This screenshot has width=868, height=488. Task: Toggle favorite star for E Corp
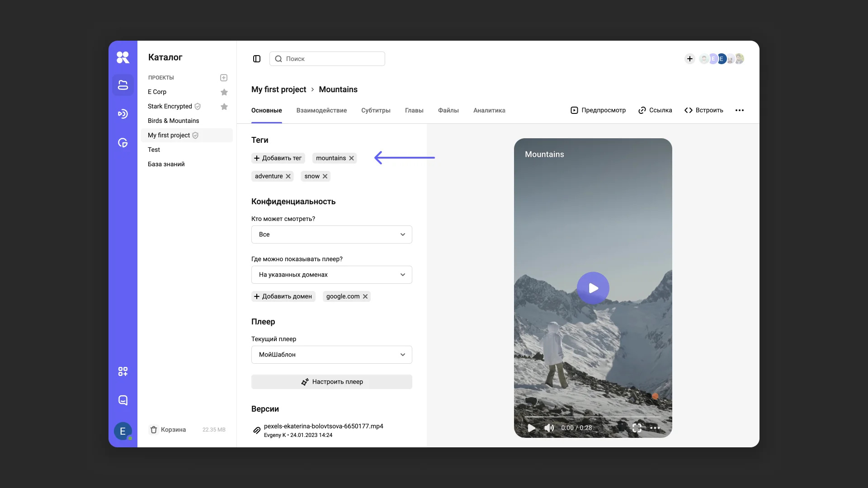tap(224, 92)
